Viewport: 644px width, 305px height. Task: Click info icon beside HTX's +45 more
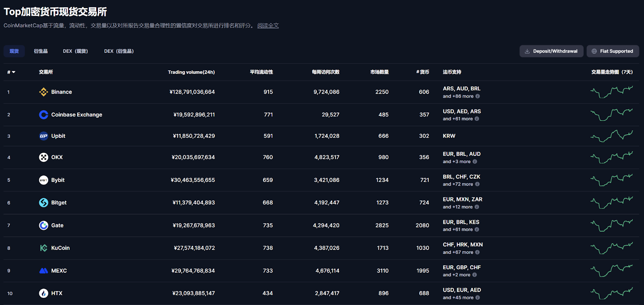click(477, 298)
